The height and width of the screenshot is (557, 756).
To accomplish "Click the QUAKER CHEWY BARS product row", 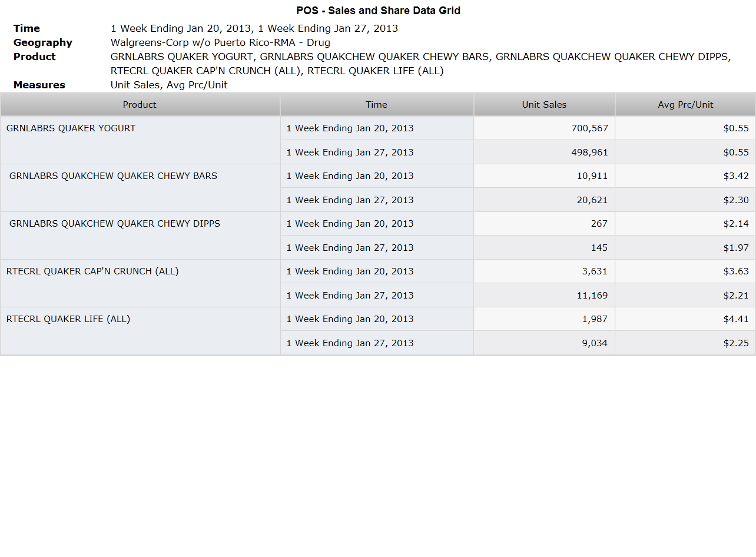I will [140, 188].
